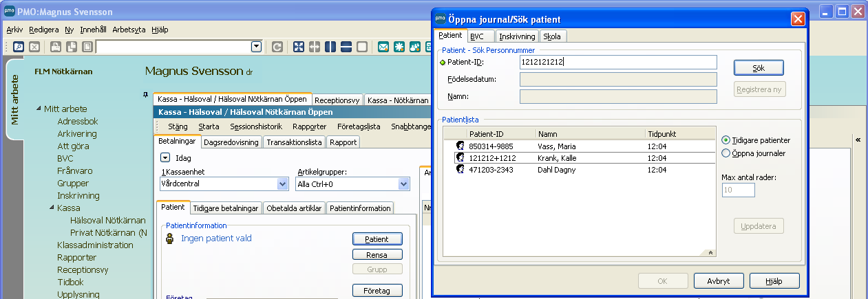Click the print toolbar icon
Image resolution: width=868 pixels, height=299 pixels.
click(x=54, y=47)
